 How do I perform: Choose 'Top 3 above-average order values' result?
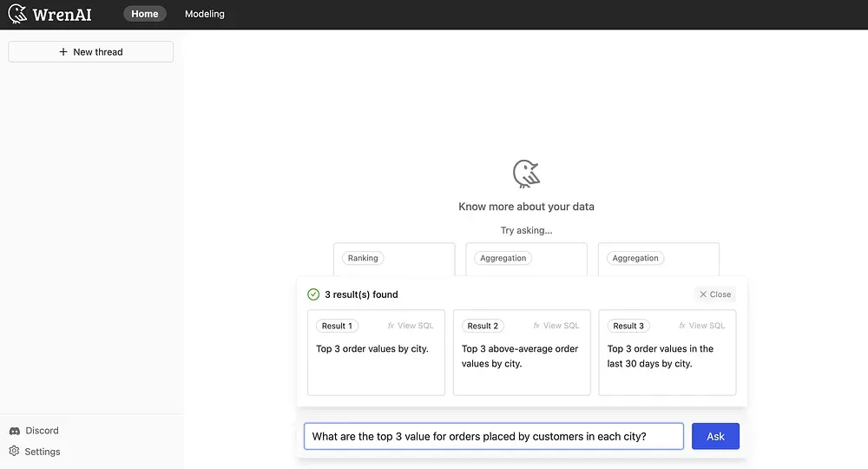521,356
